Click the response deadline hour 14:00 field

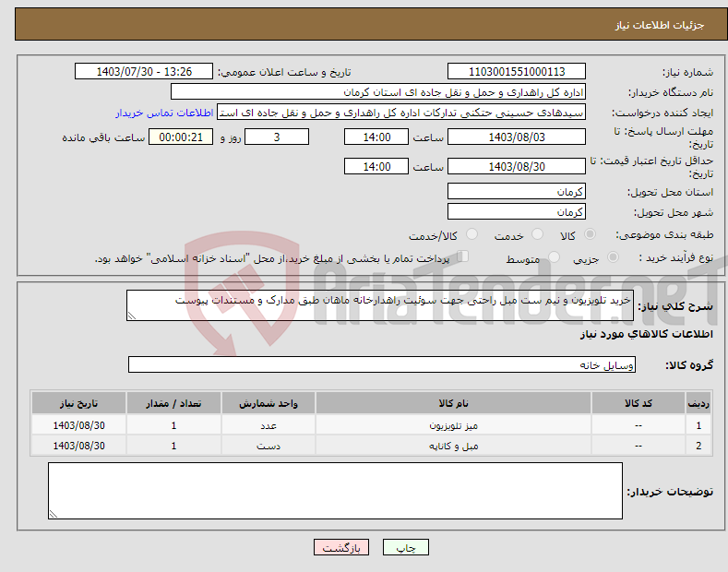(x=376, y=137)
